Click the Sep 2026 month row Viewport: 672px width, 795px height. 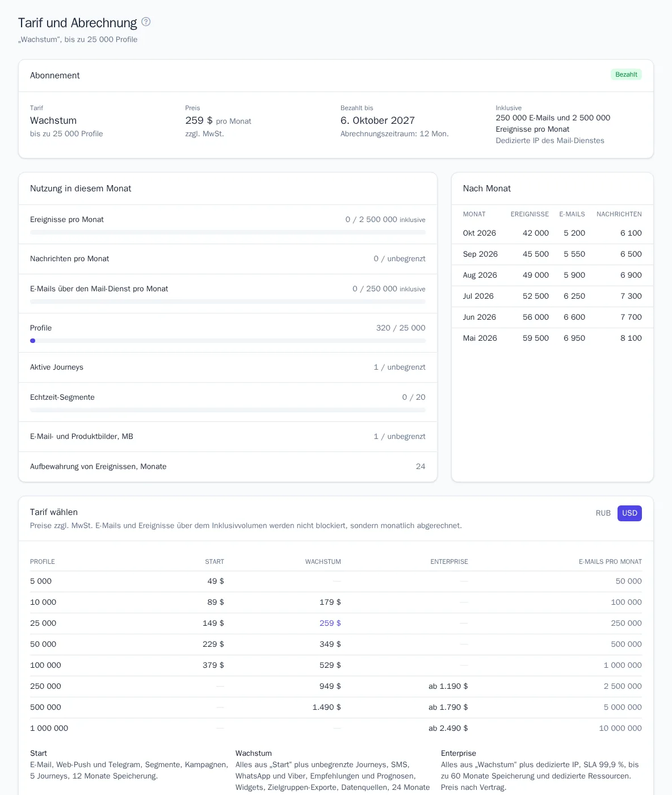(x=552, y=254)
